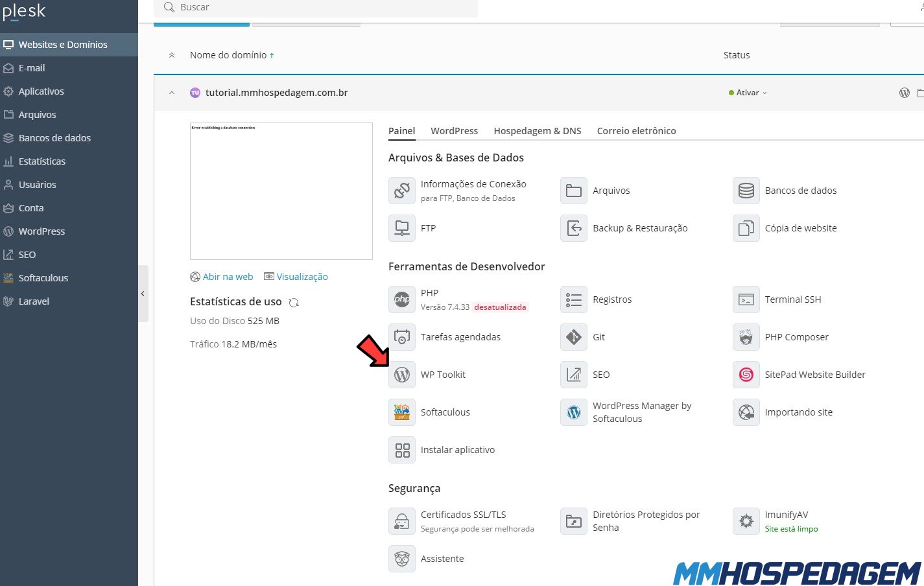924x586 pixels.
Task: Click the WP Toolkit label
Action: 443,375
